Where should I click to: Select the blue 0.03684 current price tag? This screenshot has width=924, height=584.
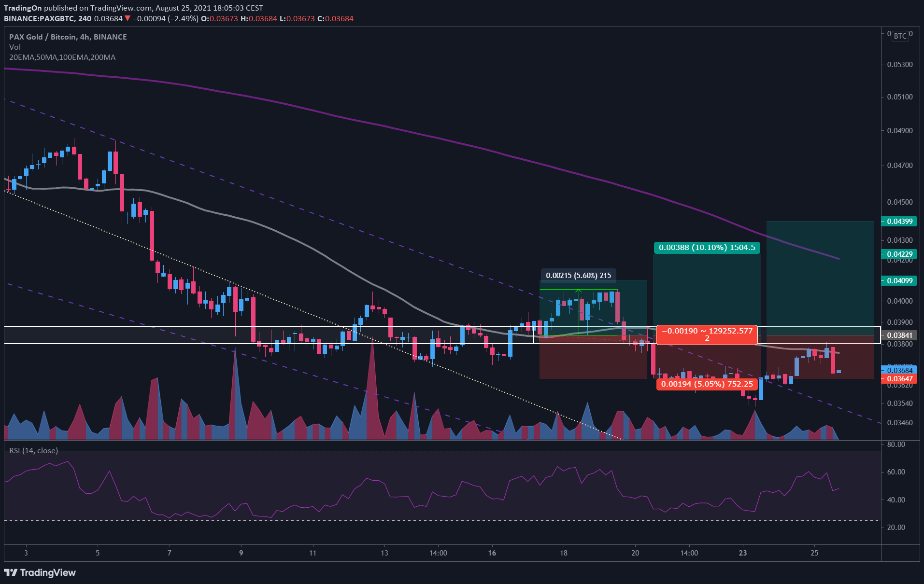point(899,371)
